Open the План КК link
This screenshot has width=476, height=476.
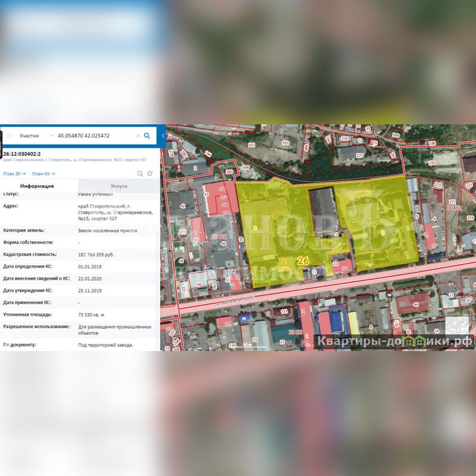tap(43, 174)
